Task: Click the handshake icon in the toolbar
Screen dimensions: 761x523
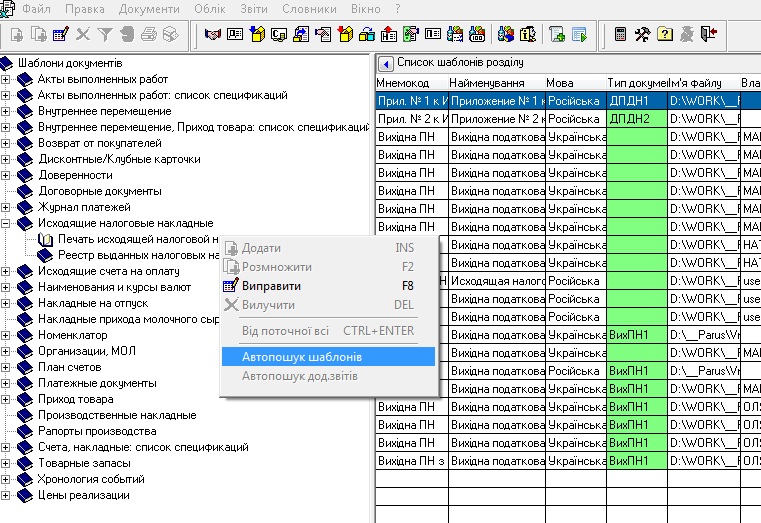Action: [212, 34]
